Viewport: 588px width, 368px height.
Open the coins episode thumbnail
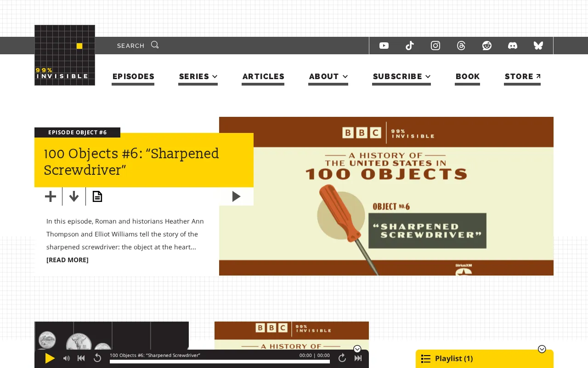click(x=112, y=336)
